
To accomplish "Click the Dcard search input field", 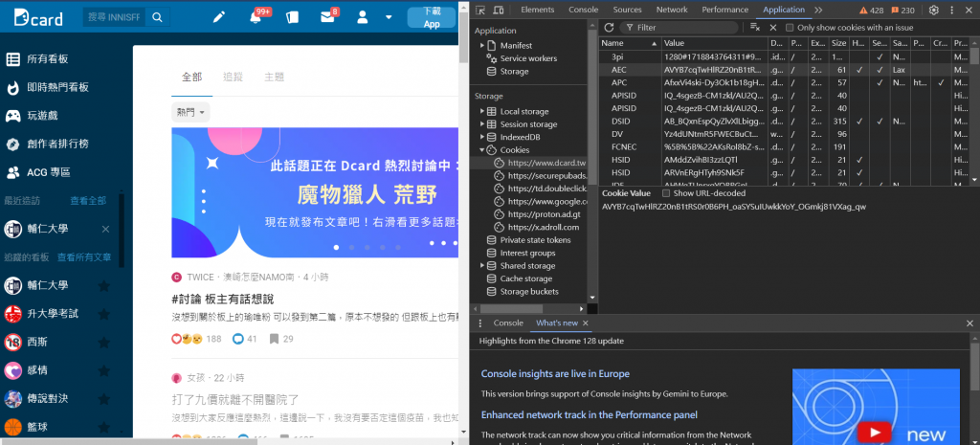I will coord(115,17).
